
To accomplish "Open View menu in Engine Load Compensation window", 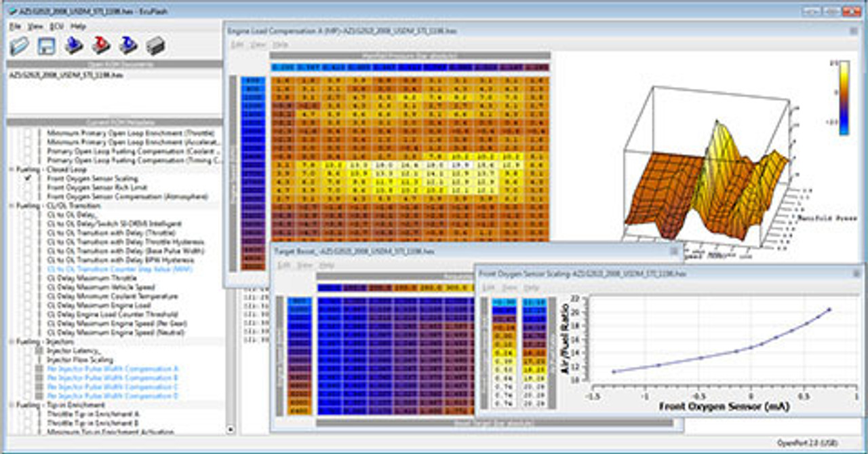I will click(258, 44).
